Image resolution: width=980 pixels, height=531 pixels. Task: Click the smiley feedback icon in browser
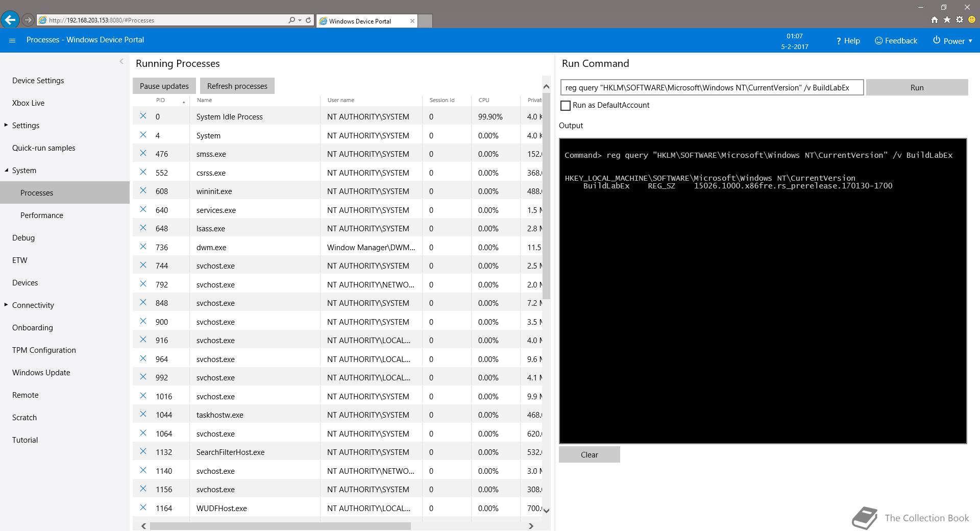pos(972,20)
